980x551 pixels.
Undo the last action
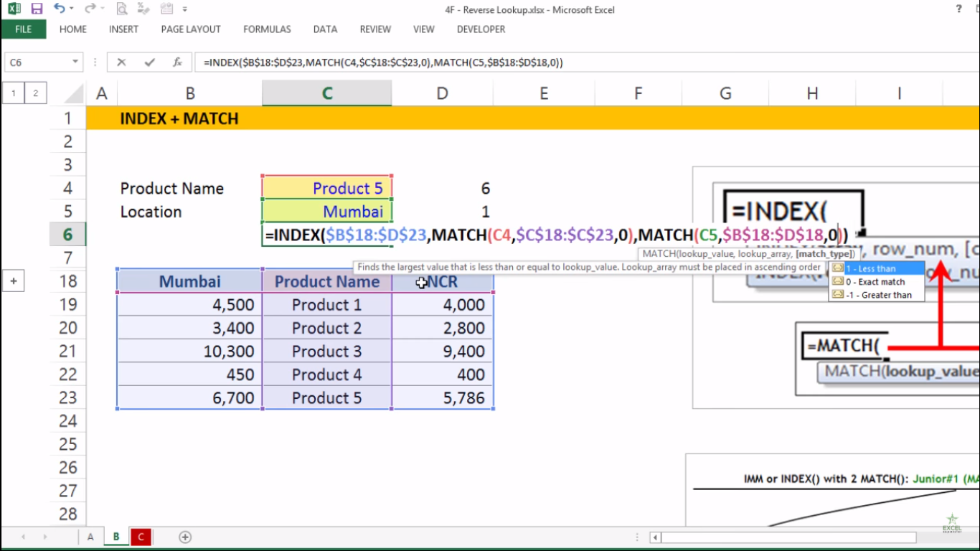[x=59, y=9]
